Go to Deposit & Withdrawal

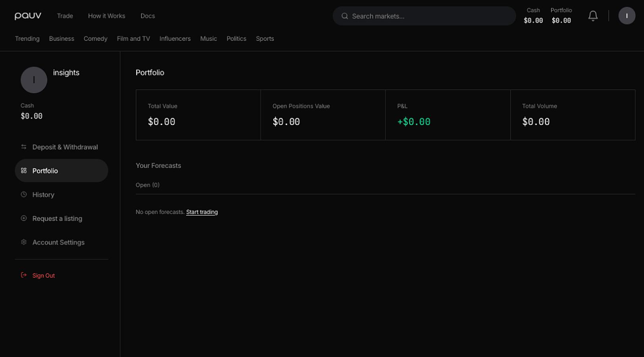pos(62,147)
